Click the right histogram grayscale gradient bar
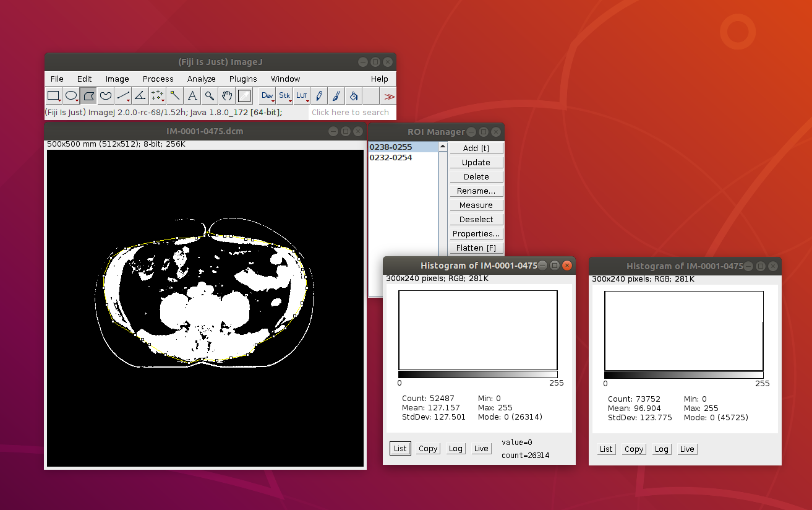The height and width of the screenshot is (510, 812). tap(684, 375)
